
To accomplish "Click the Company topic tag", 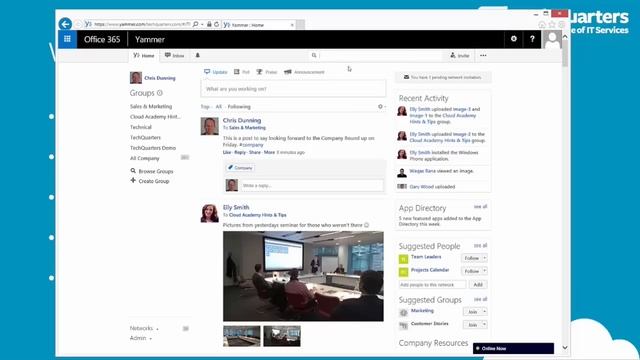I will pos(240,168).
